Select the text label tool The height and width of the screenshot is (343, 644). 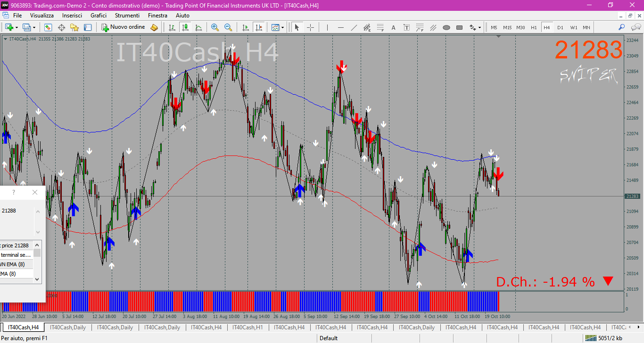406,27
